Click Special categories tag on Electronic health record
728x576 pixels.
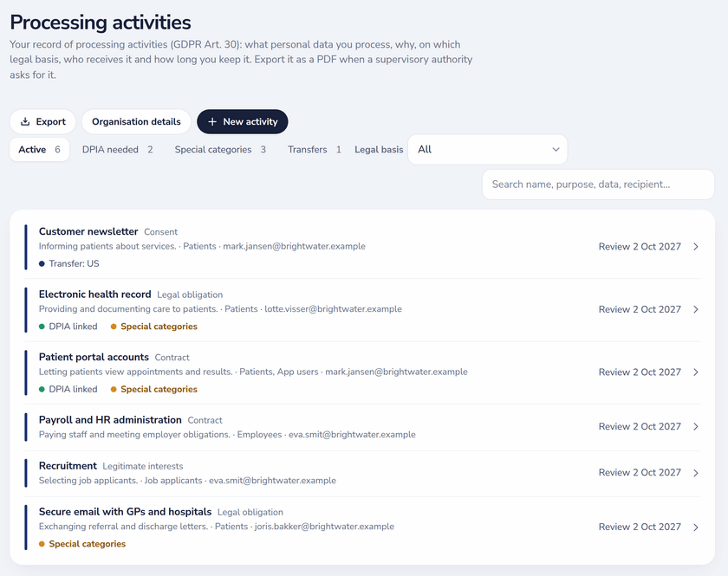pyautogui.click(x=154, y=327)
